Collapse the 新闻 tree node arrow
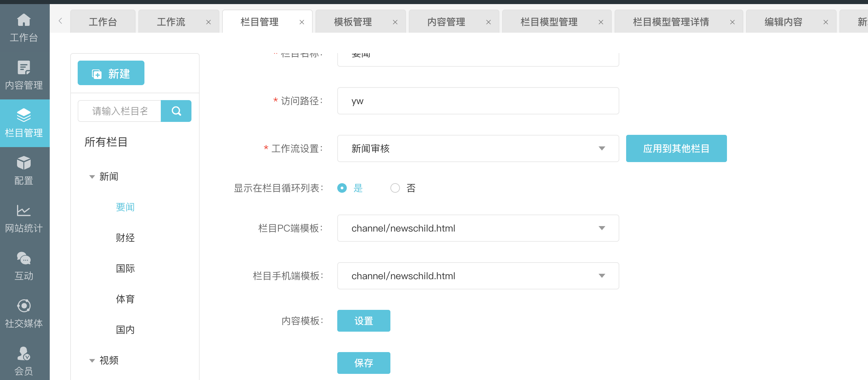868x380 pixels. point(92,177)
